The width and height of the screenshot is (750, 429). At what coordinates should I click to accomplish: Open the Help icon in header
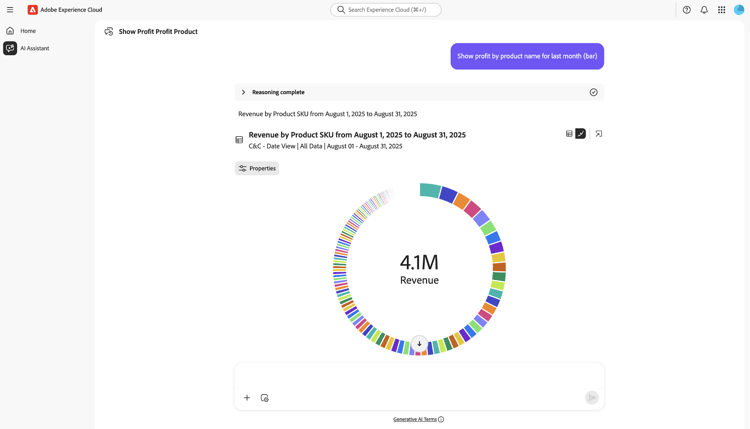pos(686,10)
